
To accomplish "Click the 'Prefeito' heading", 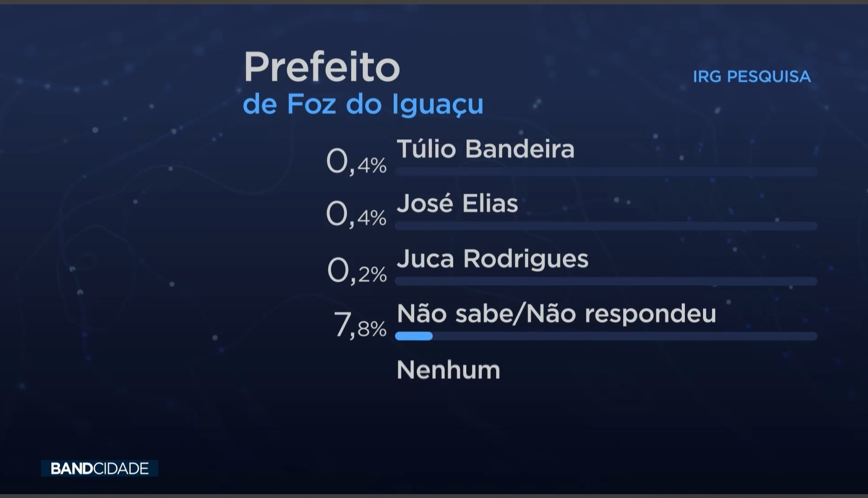I will (322, 67).
